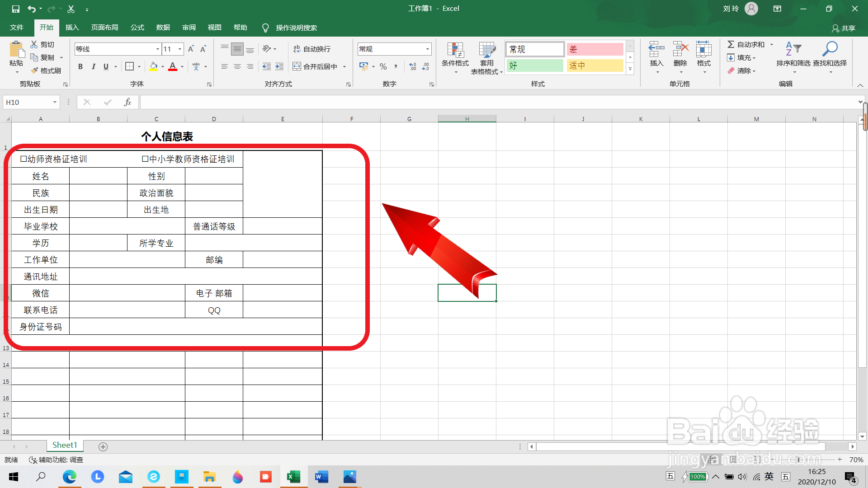Open the 页面布局 ribbon tab

[104, 28]
